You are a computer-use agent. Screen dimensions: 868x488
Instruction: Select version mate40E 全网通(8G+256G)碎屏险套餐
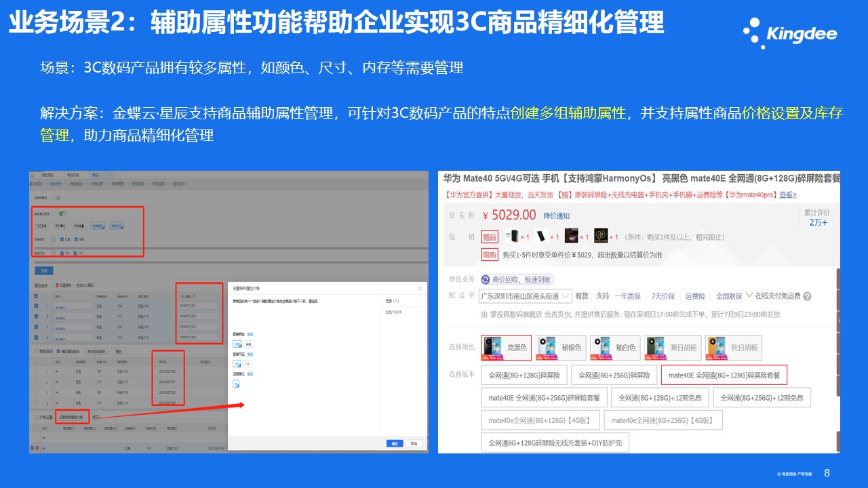[544, 398]
